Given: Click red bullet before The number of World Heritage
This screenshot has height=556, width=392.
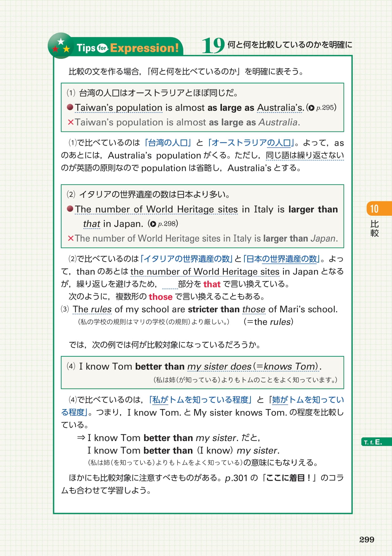Looking at the screenshot, I should (70, 209).
